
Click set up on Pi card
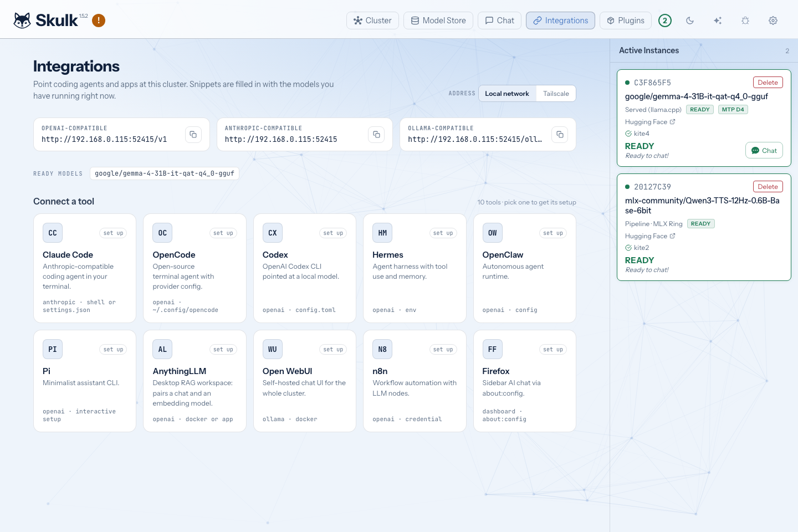(x=114, y=350)
